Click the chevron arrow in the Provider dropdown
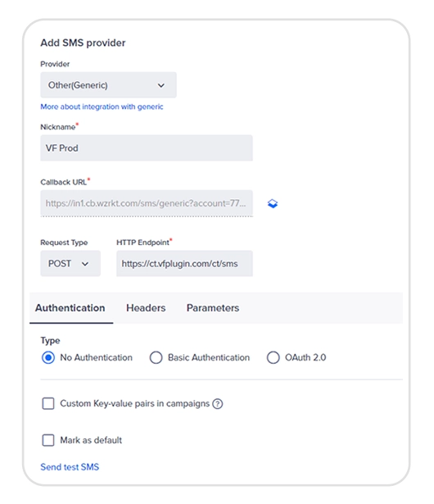Screen dimensions: 434x504 161,85
